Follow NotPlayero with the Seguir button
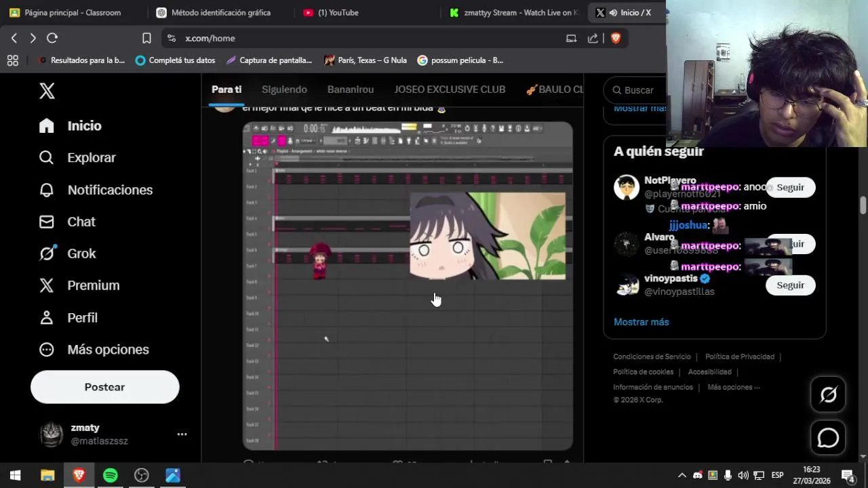 [x=790, y=187]
